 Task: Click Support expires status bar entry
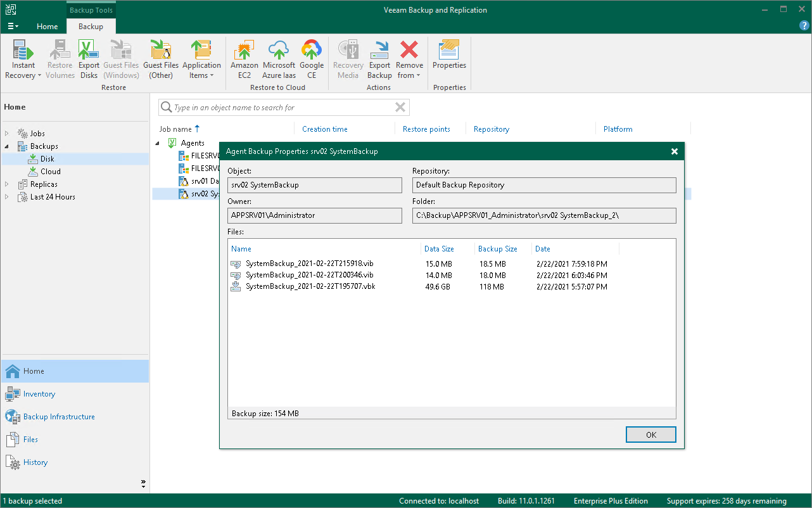(726, 501)
